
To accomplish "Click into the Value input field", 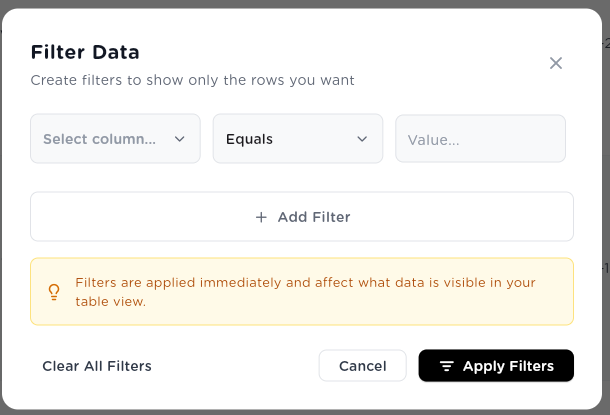I will click(480, 139).
